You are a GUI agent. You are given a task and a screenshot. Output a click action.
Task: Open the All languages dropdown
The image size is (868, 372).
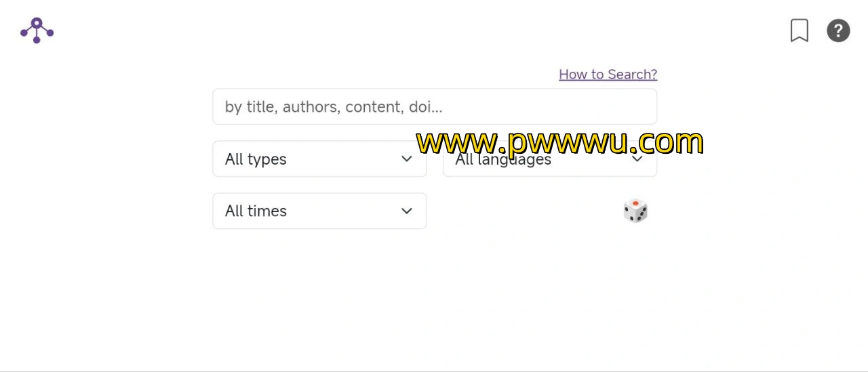pyautogui.click(x=550, y=159)
